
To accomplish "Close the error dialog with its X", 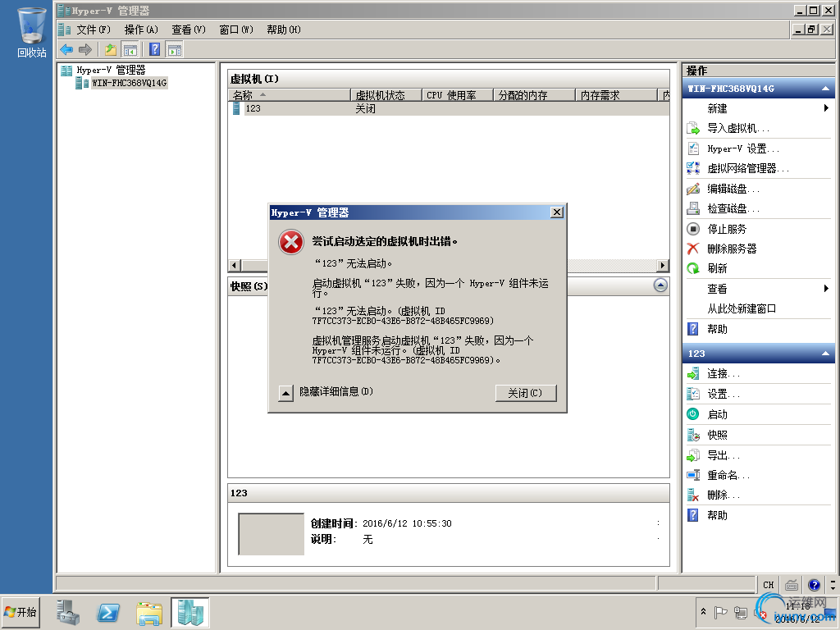I will click(557, 212).
